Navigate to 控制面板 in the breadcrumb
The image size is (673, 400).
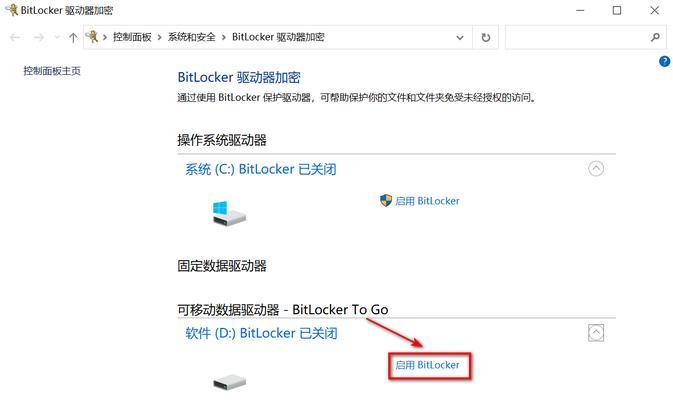(x=132, y=37)
